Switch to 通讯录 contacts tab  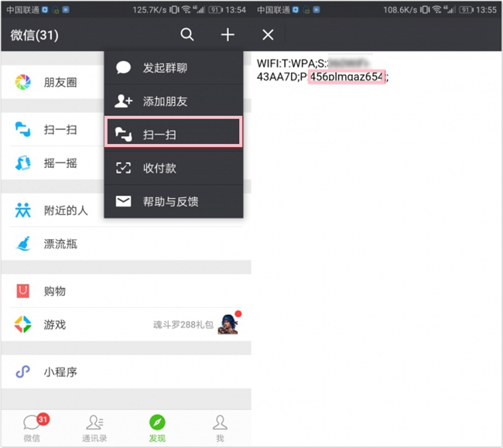(x=94, y=428)
